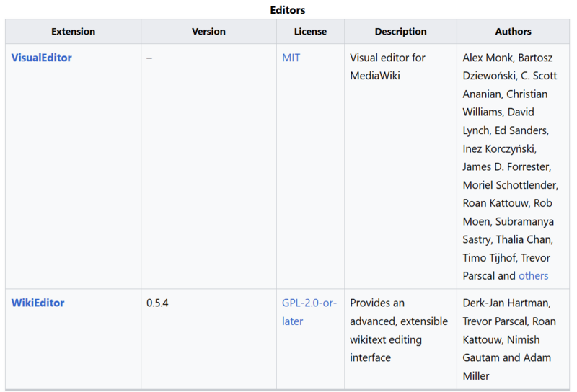577x392 pixels.
Task: Select the Editors table caption
Action: point(287,10)
